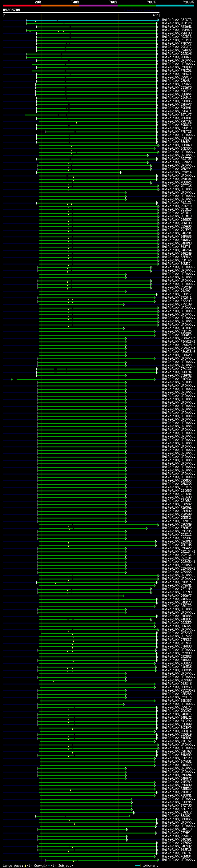Select the UniRef100_Q96WM3 label
The image size is (197, 868).
[x=176, y=542]
